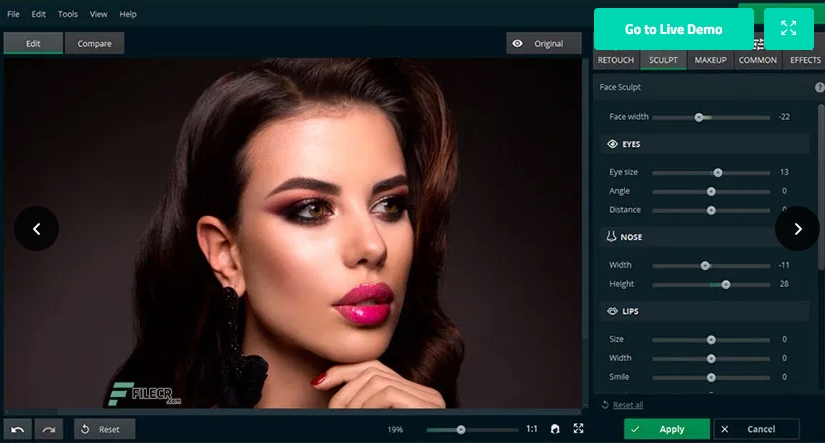Click the Face Sculpt help question icon
Screen dimensions: 825x443
[x=819, y=87]
